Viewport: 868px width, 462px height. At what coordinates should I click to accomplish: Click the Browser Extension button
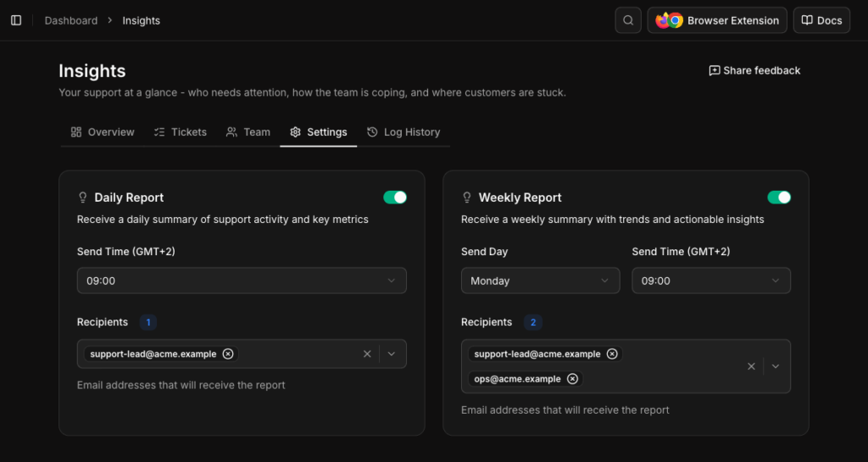717,20
